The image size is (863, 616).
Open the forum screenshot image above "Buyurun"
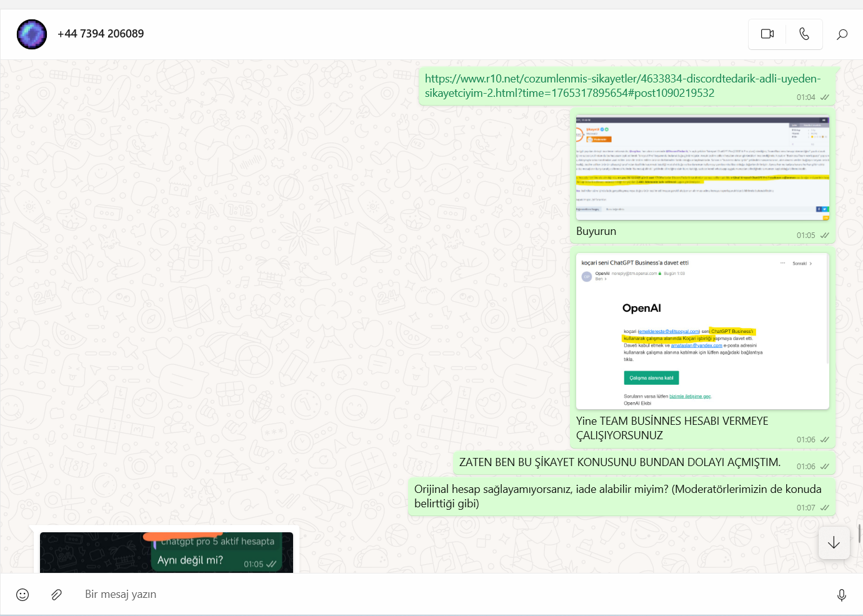(702, 167)
